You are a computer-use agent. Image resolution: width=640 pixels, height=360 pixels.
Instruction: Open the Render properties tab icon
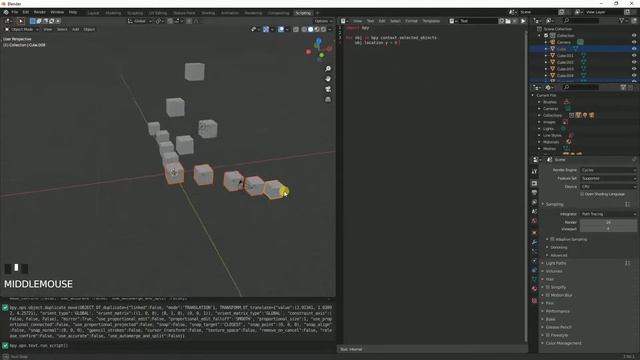534,183
